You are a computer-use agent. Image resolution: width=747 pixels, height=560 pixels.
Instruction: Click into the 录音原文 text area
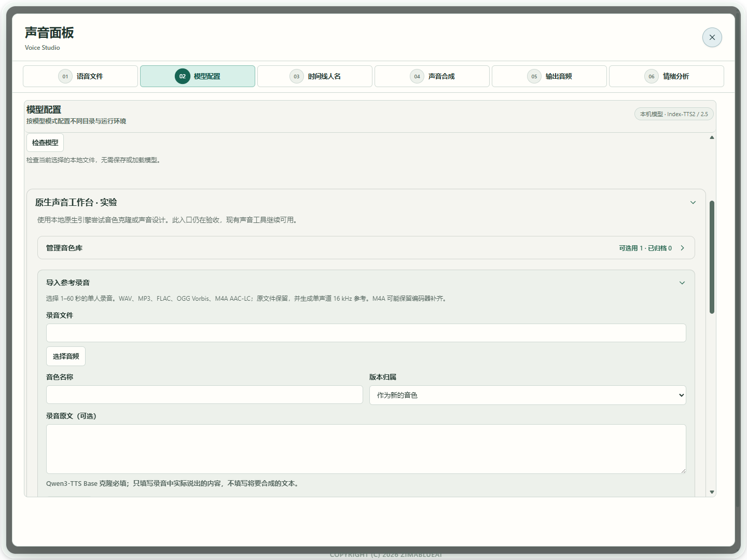click(366, 449)
